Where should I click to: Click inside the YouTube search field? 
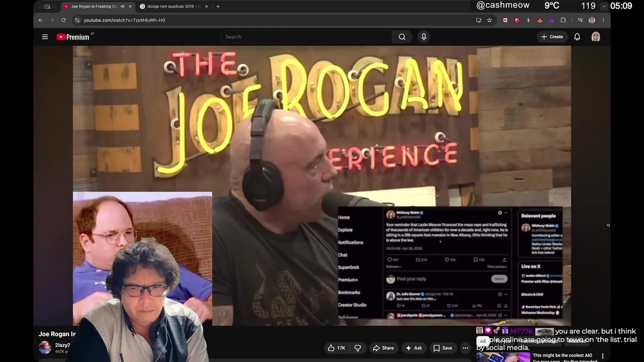(x=306, y=37)
